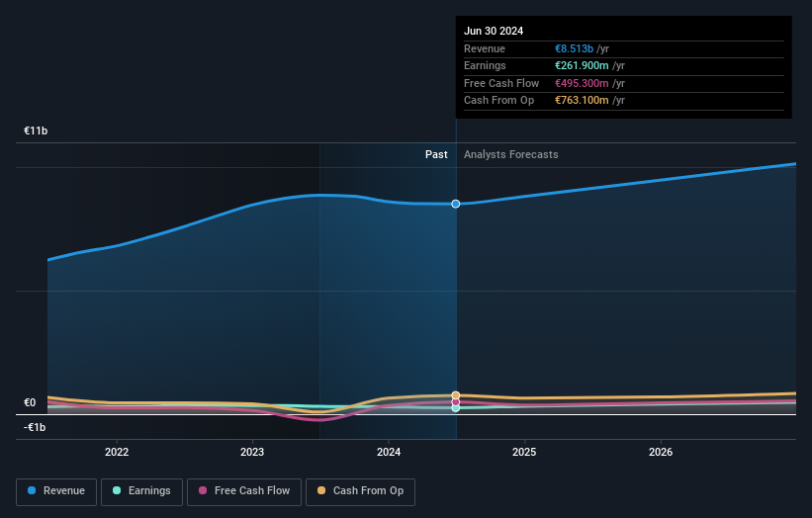Toggle the Free Cash Flow legend series
The width and height of the screenshot is (812, 518).
[x=244, y=491]
